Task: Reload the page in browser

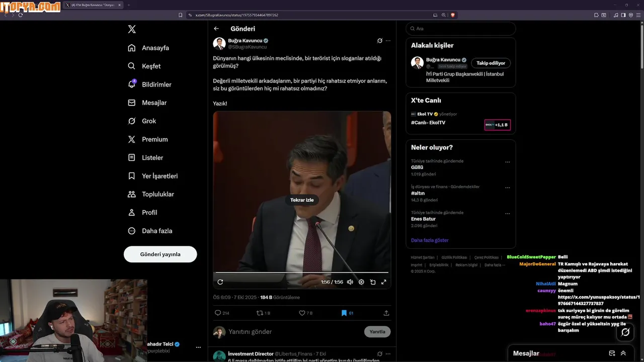Action: point(21,15)
